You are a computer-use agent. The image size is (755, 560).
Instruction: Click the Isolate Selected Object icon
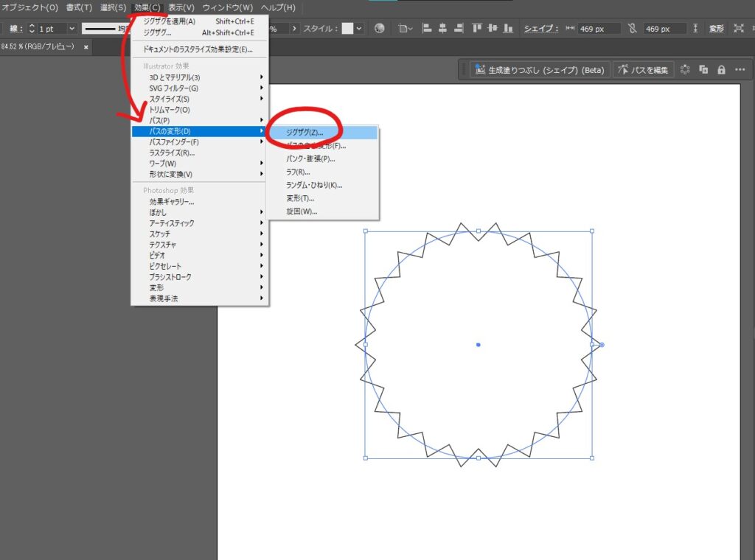739,29
